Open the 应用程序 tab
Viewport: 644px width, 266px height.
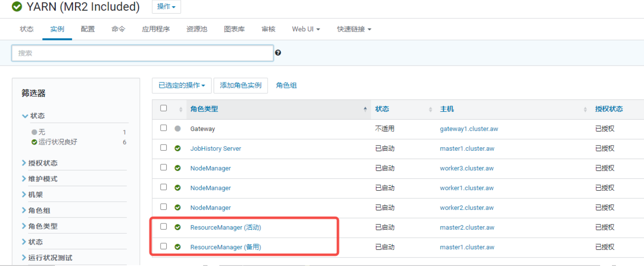pos(156,29)
